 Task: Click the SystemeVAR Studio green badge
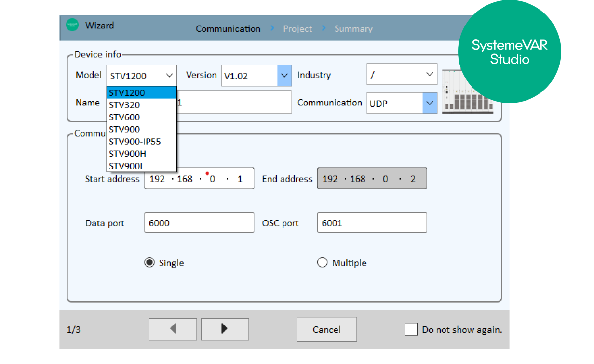pos(509,52)
